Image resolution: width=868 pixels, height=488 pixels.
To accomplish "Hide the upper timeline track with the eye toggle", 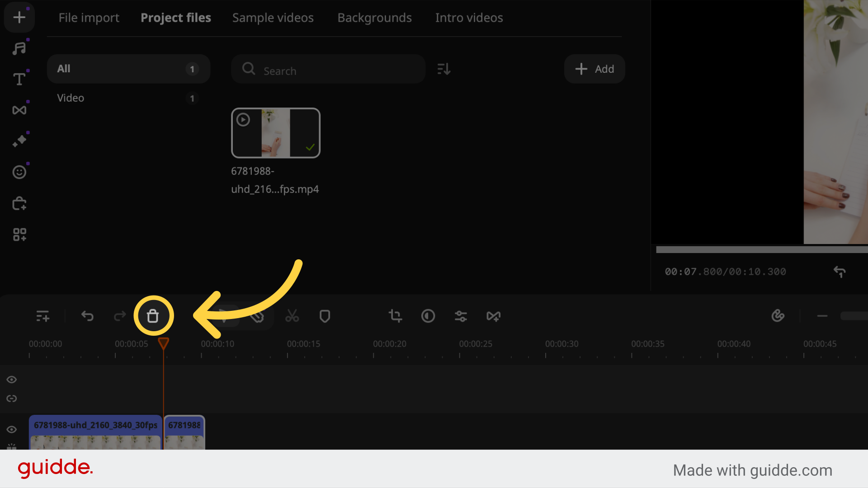I will tap(12, 380).
